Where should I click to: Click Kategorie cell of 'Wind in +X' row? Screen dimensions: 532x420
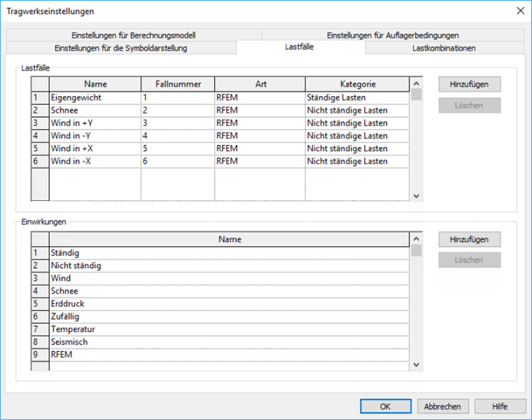click(x=357, y=148)
